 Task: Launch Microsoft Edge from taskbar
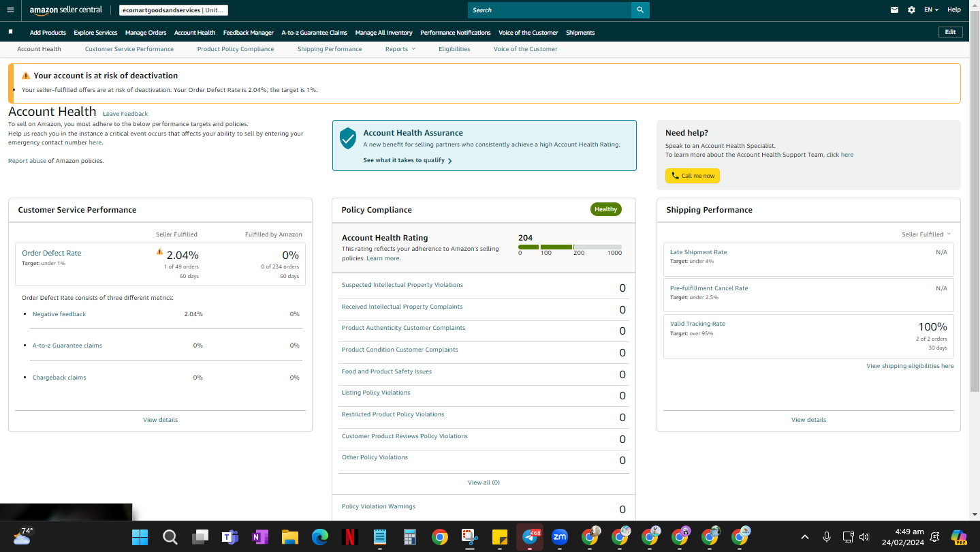tap(320, 537)
